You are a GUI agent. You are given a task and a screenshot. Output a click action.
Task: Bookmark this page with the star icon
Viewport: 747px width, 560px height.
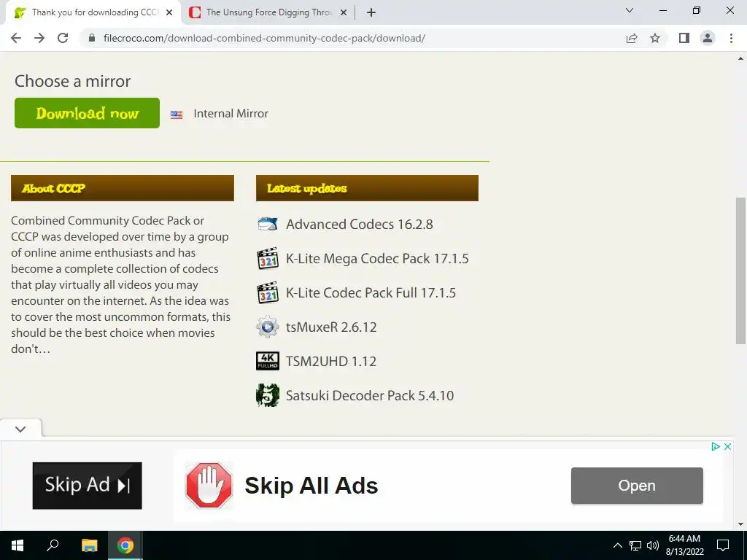[x=655, y=38]
